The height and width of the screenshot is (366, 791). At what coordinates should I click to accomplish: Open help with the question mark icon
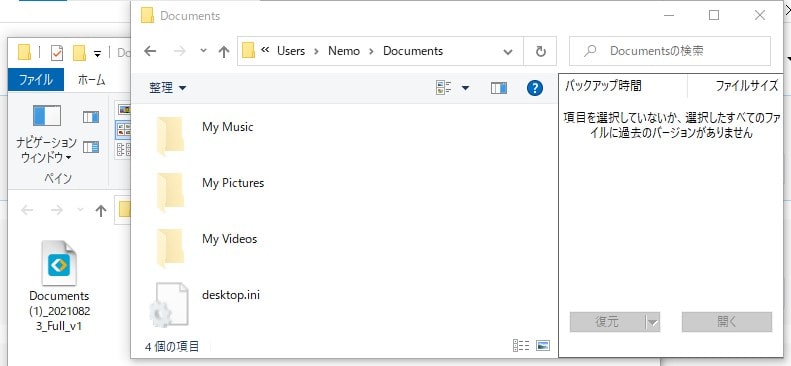pos(535,88)
